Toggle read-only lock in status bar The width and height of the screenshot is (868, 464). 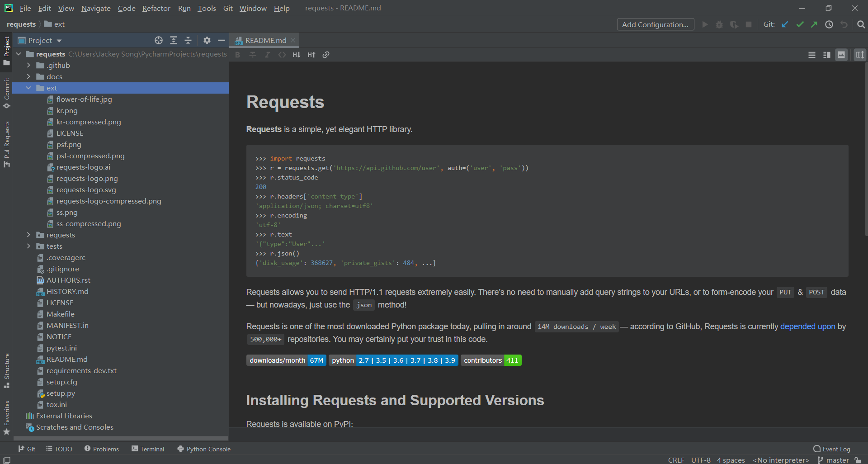[x=858, y=460]
